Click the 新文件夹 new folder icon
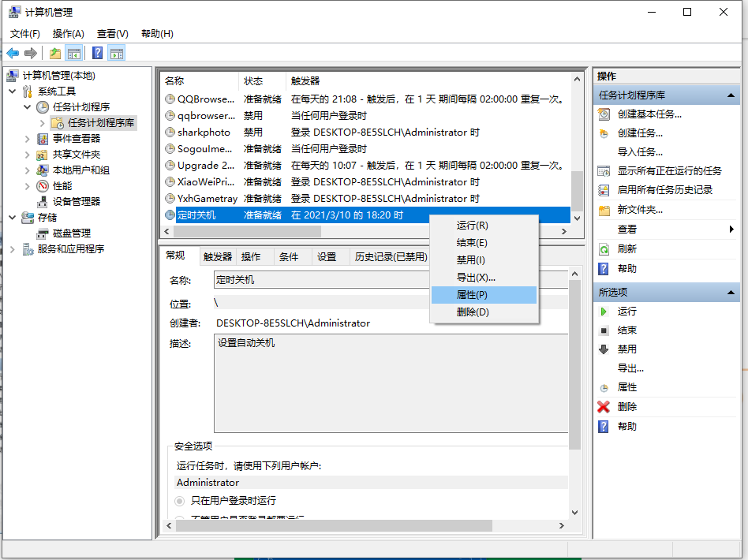The height and width of the screenshot is (560, 748). (x=603, y=211)
